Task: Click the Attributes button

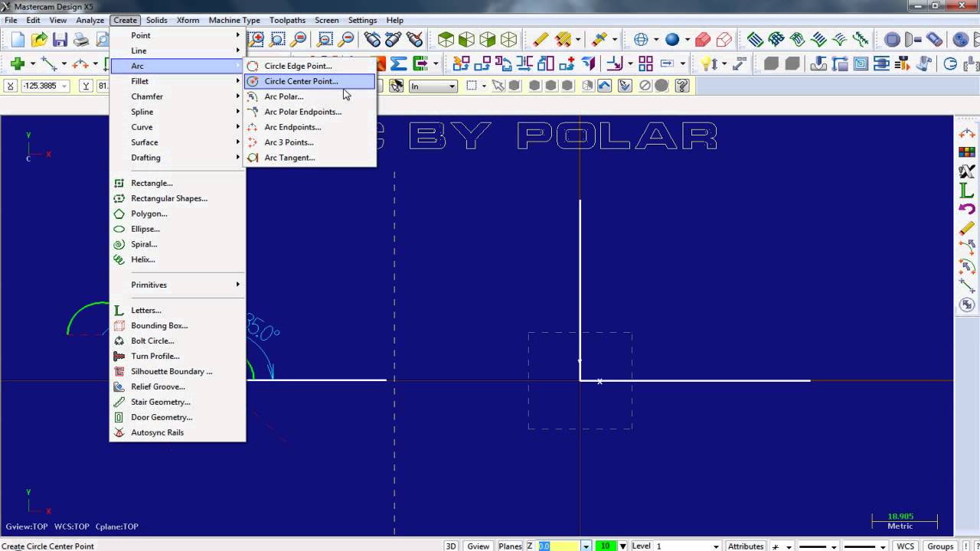Action: 746,546
